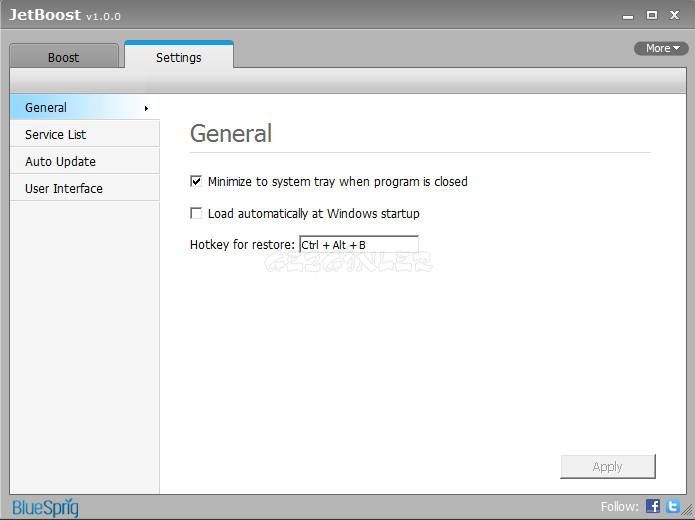695x520 pixels.
Task: Enable Load automatically at Windows startup
Action: [197, 213]
